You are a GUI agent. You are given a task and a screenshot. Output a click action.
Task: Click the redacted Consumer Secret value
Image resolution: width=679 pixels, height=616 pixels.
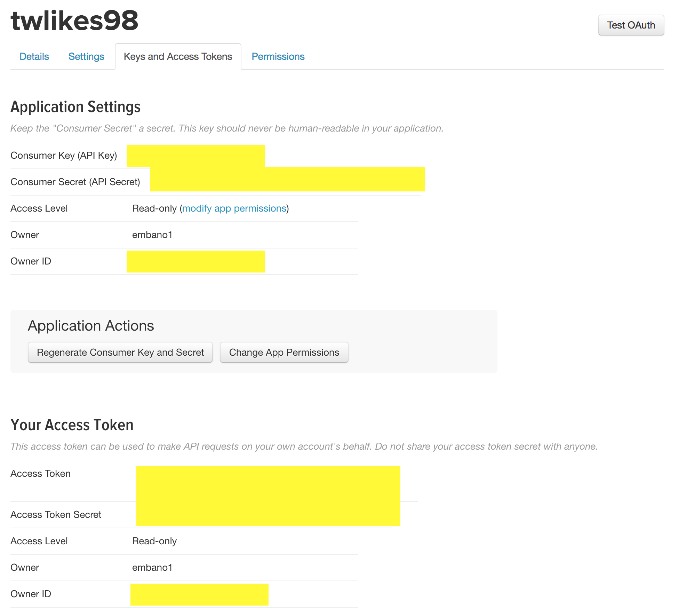coord(287,180)
